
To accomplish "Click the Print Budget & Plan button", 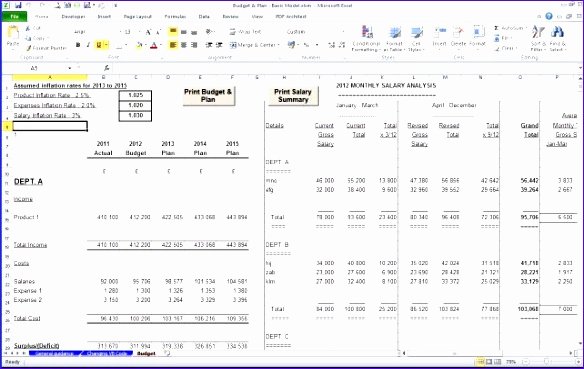I will click(x=208, y=96).
